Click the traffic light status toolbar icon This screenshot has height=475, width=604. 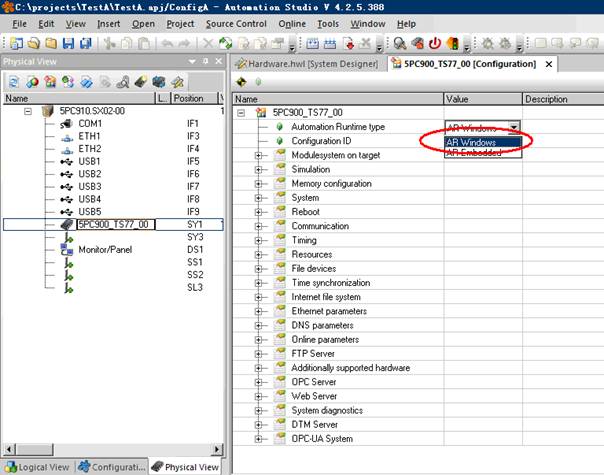click(x=453, y=44)
